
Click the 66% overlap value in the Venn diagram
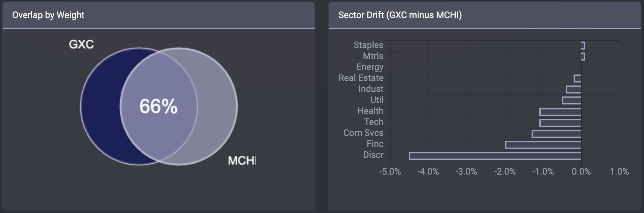158,106
